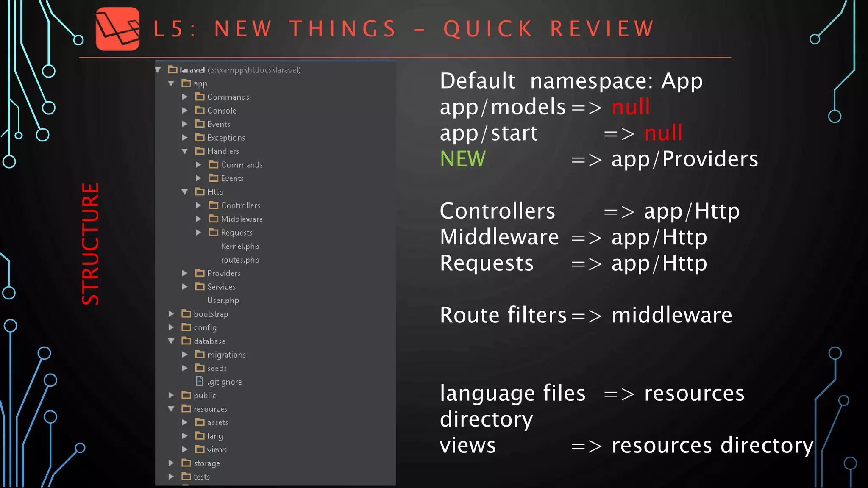Click the red null after app/models
This screenshot has width=868, height=488.
[x=631, y=106]
